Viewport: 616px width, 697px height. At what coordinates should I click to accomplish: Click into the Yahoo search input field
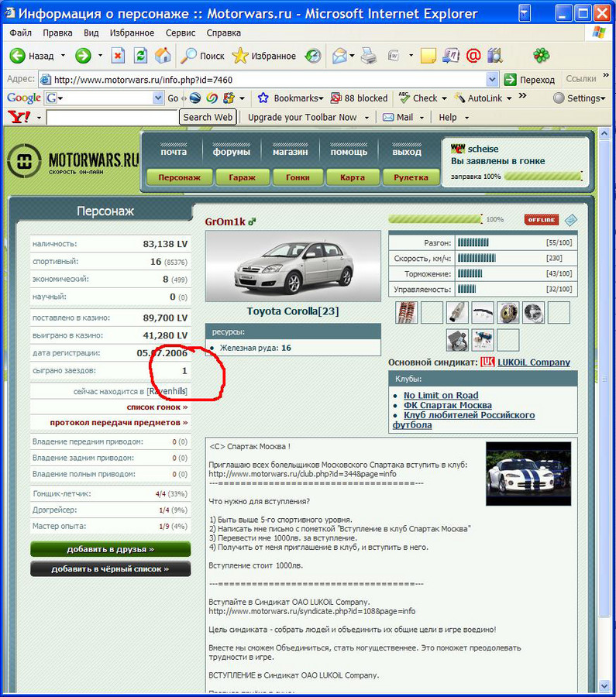pos(112,118)
